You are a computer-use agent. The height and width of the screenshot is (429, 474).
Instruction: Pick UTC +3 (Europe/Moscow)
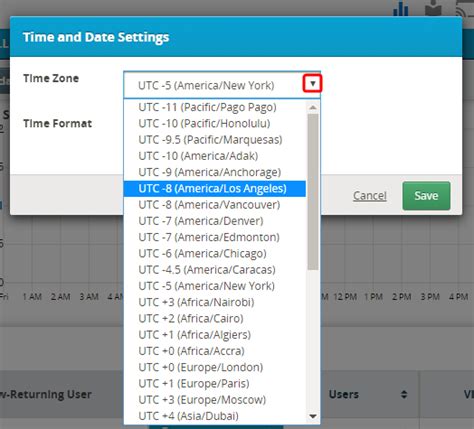215,400
